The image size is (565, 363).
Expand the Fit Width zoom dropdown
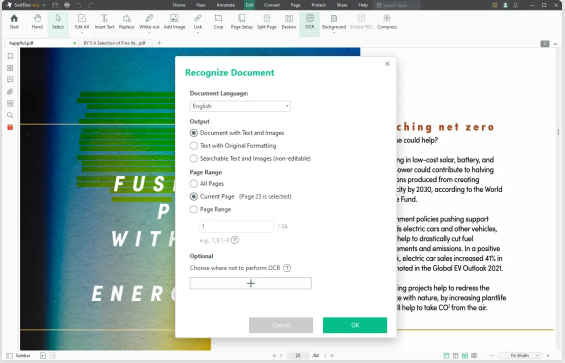(521, 355)
